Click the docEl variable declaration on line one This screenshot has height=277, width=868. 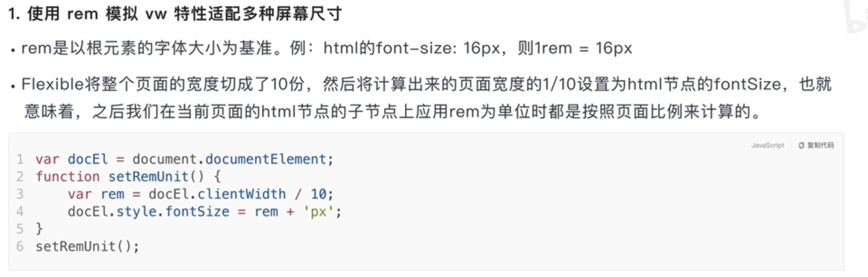click(x=88, y=159)
